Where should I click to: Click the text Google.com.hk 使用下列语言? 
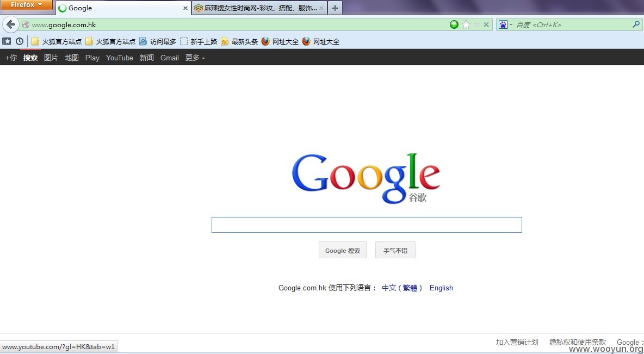click(327, 288)
